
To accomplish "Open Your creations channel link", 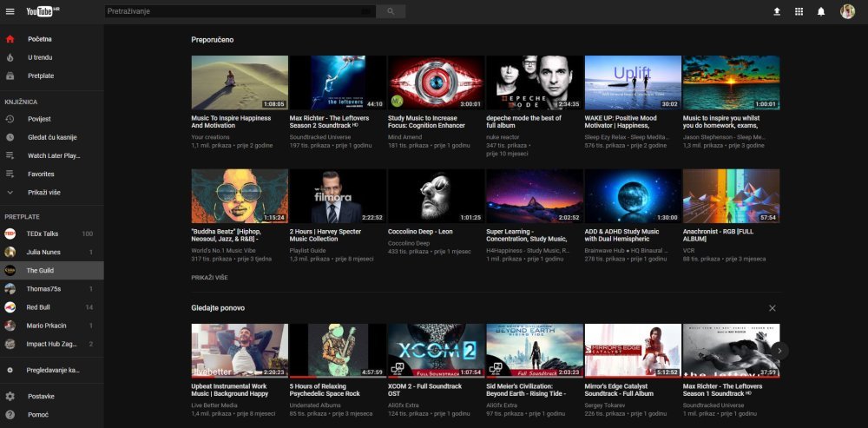I will tap(210, 137).
